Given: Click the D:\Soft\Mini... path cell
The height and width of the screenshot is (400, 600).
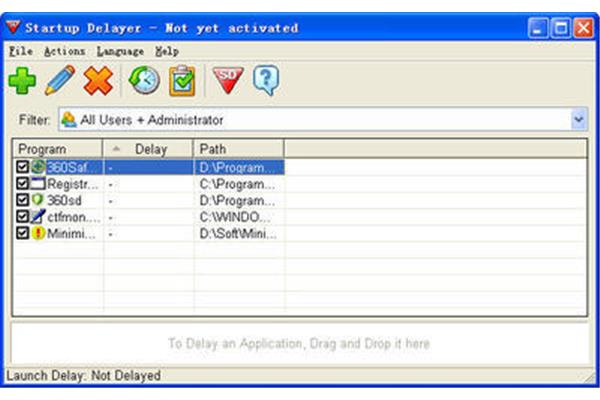Looking at the screenshot, I should click(238, 233).
